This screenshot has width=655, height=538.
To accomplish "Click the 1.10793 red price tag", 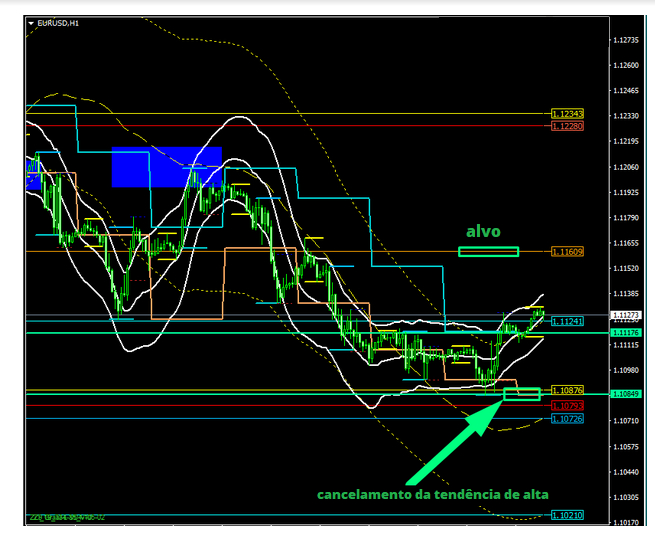I will point(567,405).
